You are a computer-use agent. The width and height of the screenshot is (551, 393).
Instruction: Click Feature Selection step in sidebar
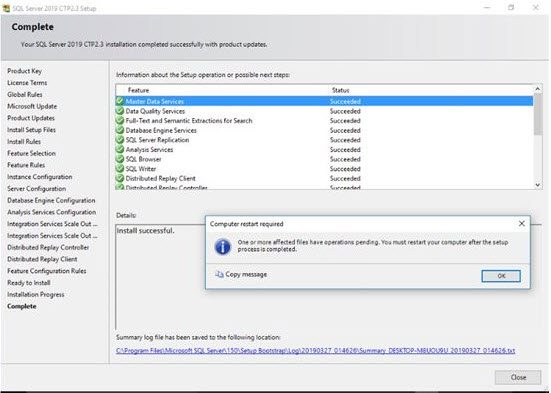point(31,153)
